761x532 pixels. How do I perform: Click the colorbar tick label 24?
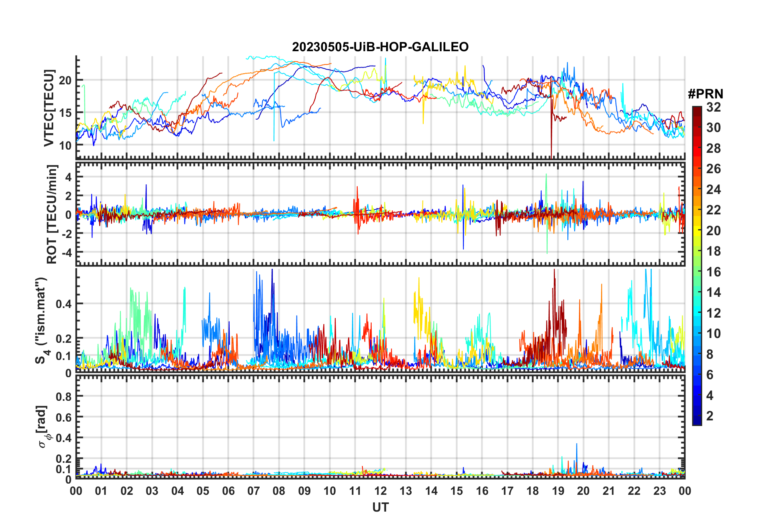713,190
